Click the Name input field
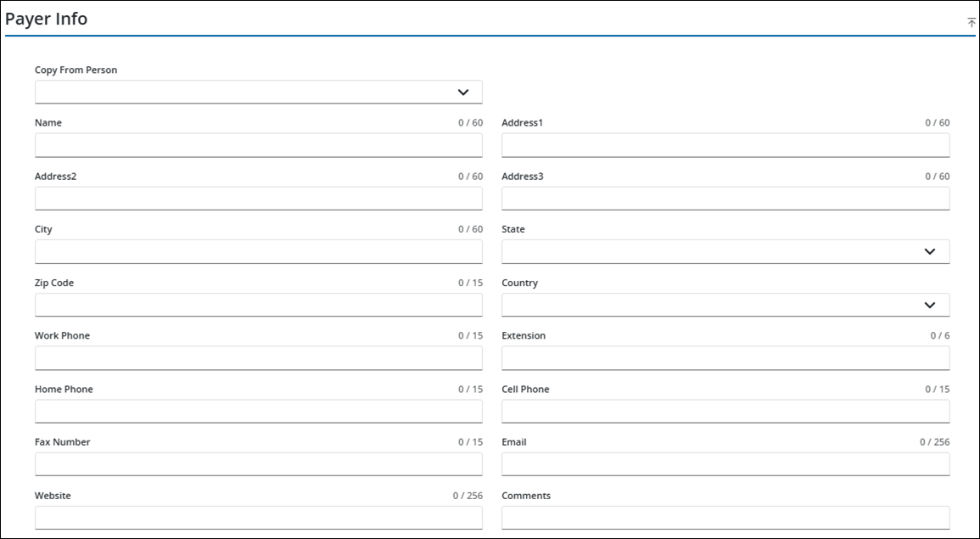 258,145
